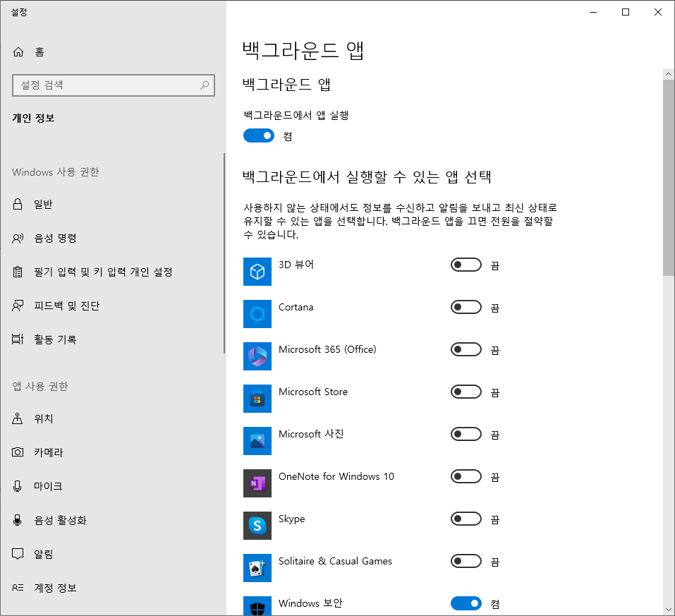Click the location icon beside 위치

18,418
